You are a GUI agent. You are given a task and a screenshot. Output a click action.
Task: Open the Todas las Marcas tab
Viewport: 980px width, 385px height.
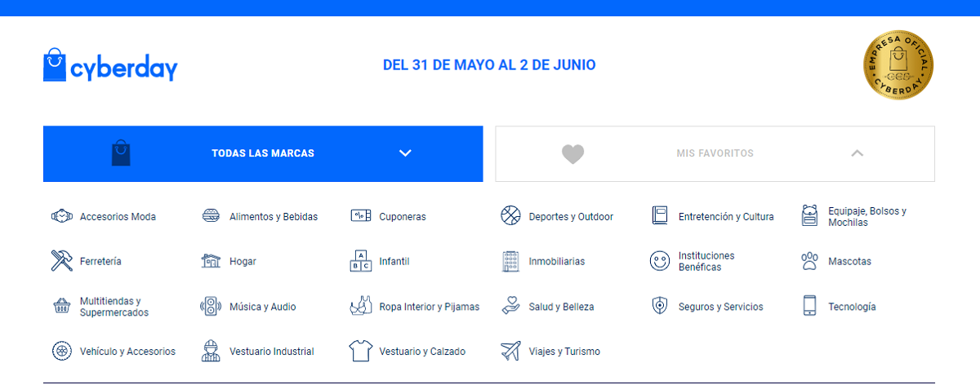(262, 153)
